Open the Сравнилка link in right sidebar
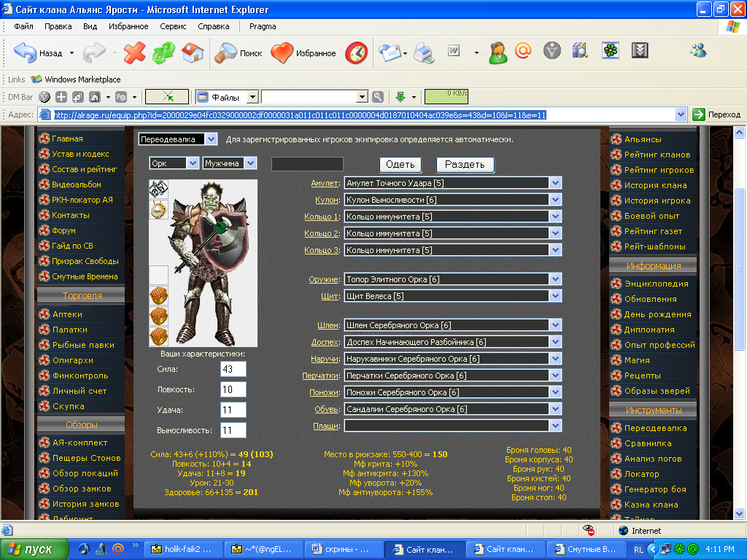The image size is (747, 560). (x=648, y=443)
